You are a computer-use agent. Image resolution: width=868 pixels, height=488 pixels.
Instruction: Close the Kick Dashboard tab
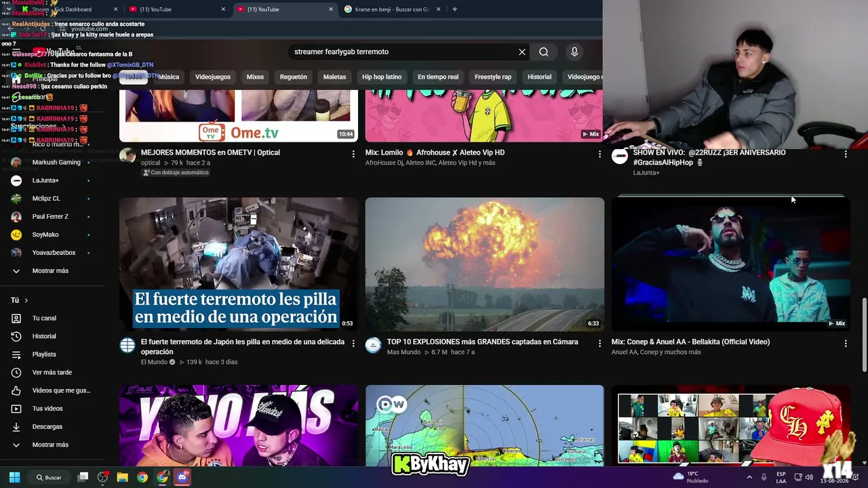[115, 9]
